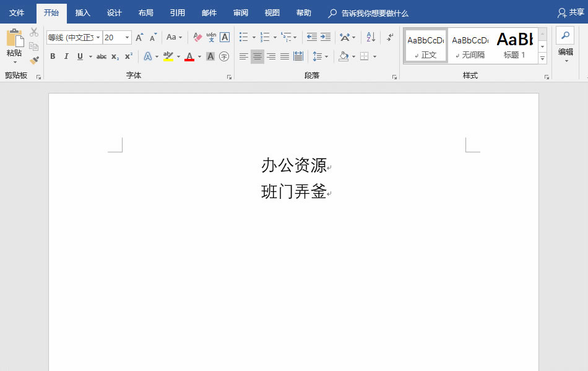This screenshot has height=371, width=588.
Task: Apply subscript formatting
Action: pyautogui.click(x=115, y=56)
